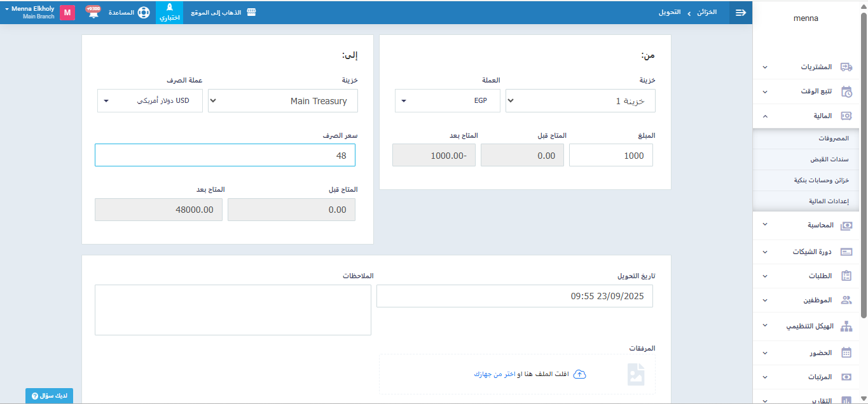Click the purchases truck icon in sidebar
Image resolution: width=868 pixels, height=404 pixels.
(x=846, y=67)
